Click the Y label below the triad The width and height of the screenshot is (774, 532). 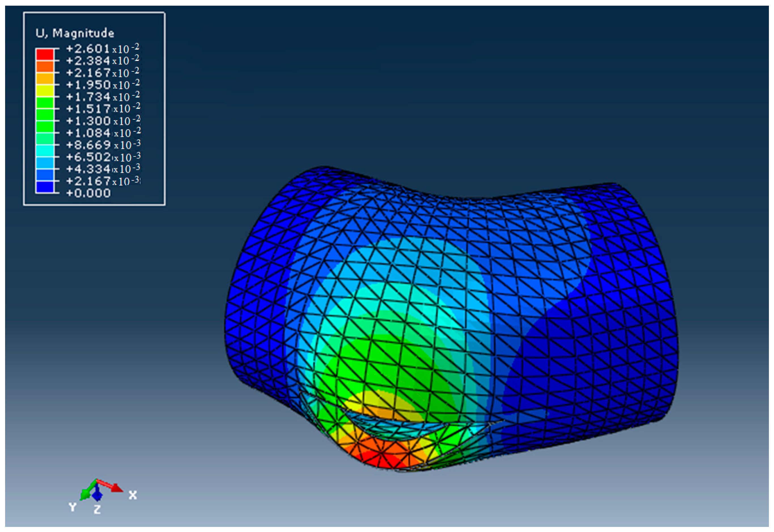click(x=73, y=507)
